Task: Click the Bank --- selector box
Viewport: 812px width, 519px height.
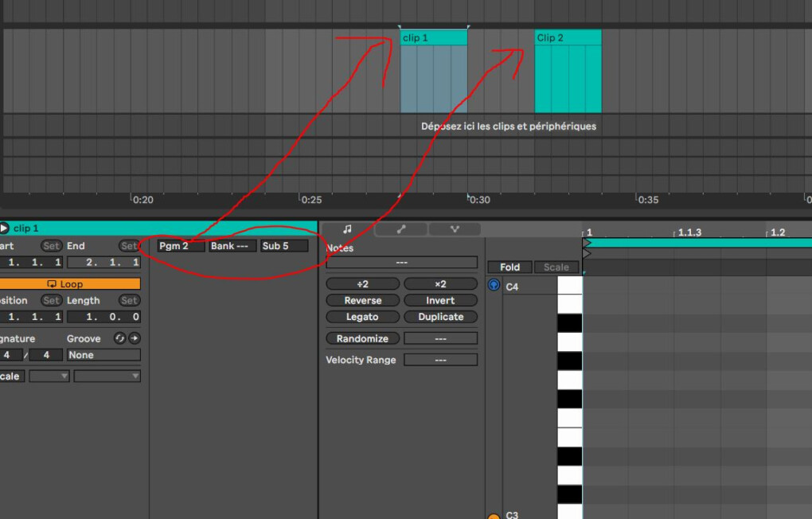Action: point(232,245)
